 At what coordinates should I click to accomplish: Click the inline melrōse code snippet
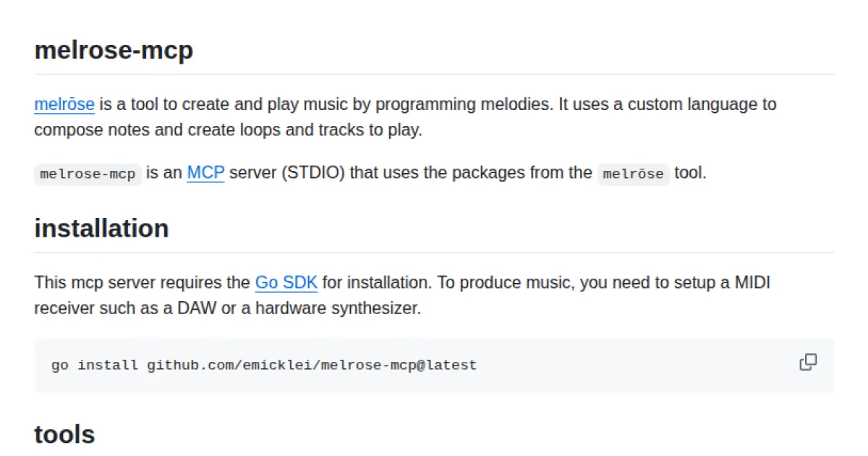coord(633,174)
